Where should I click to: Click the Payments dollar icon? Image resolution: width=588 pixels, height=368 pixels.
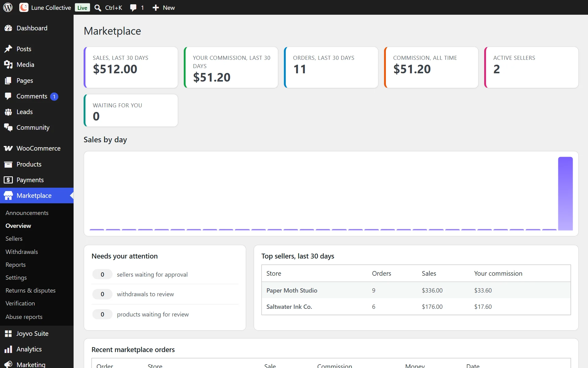(x=8, y=180)
